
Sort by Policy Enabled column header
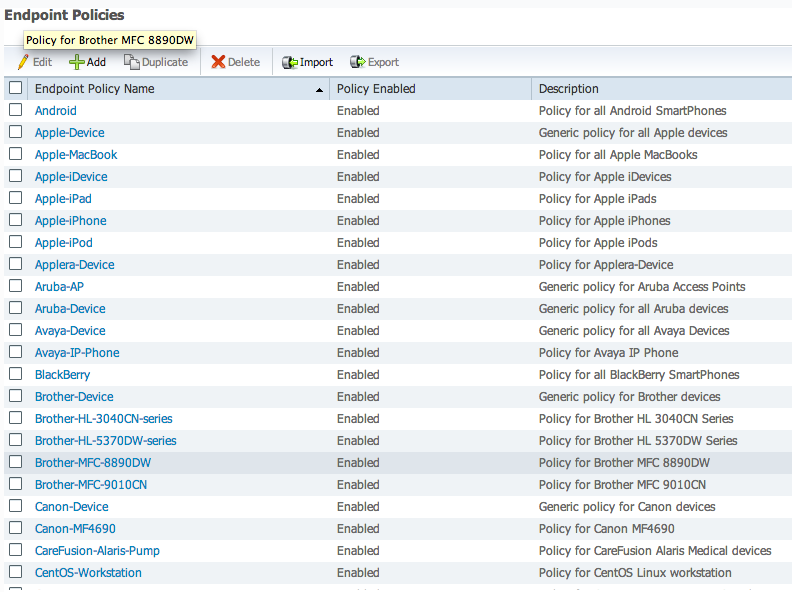[376, 89]
